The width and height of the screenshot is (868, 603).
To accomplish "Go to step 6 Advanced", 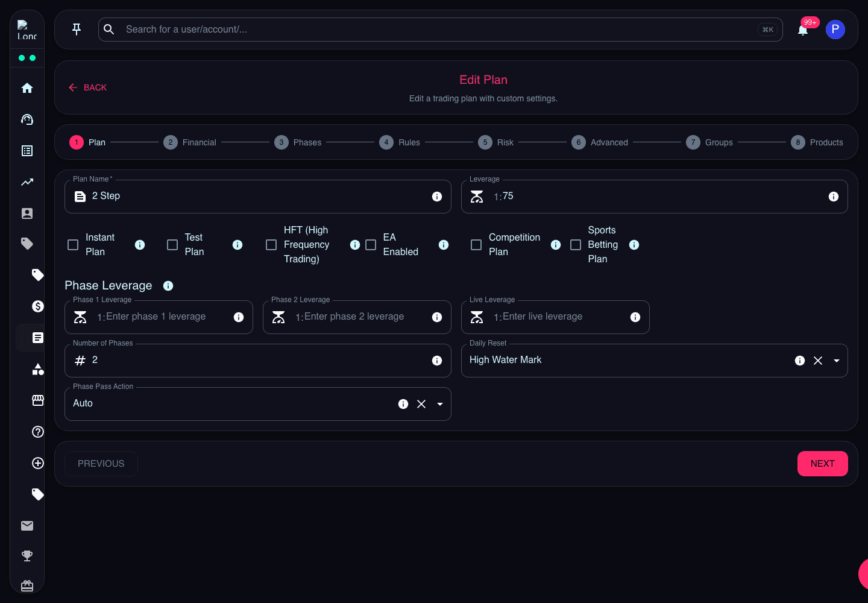I will coord(600,142).
